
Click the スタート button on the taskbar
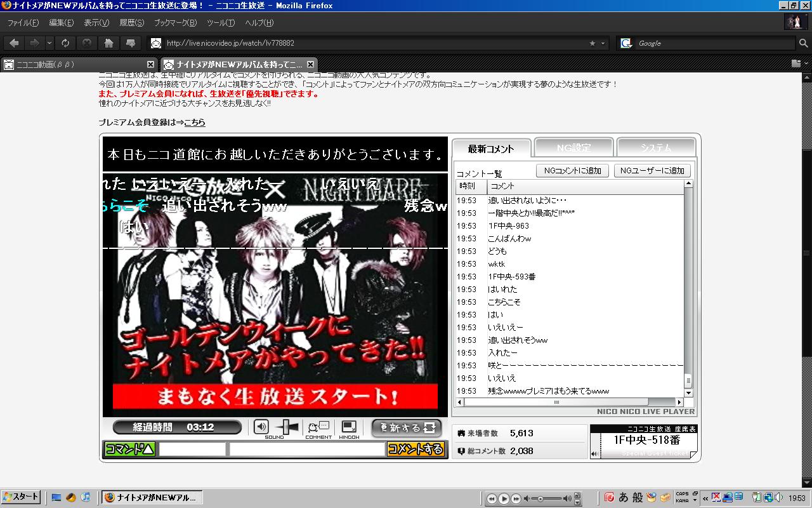21,497
